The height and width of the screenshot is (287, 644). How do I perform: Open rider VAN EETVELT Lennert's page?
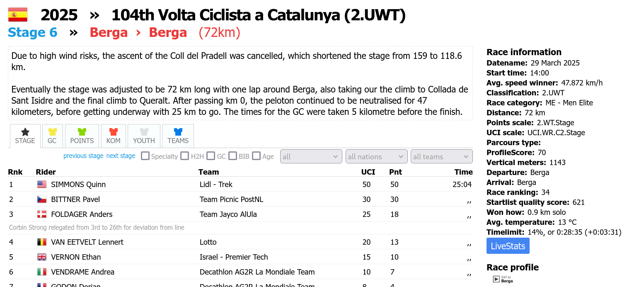tap(87, 242)
